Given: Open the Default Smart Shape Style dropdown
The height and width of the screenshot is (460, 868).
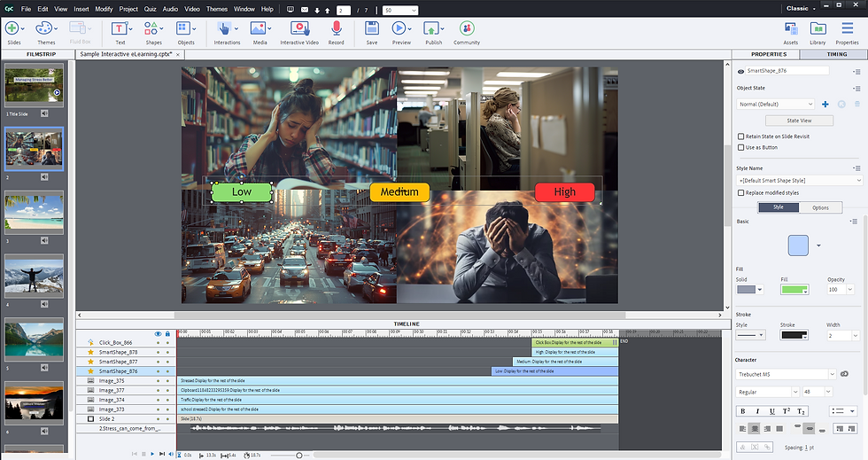Looking at the screenshot, I should (x=799, y=180).
